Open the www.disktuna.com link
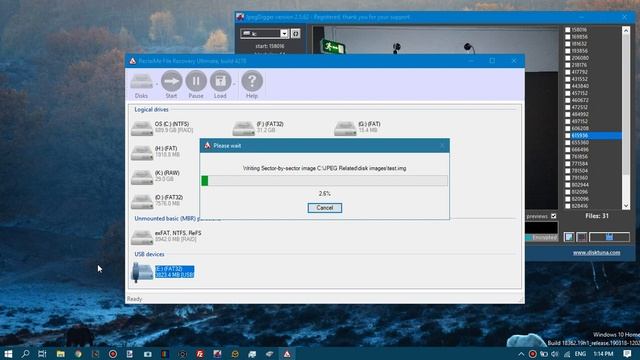 click(596, 253)
